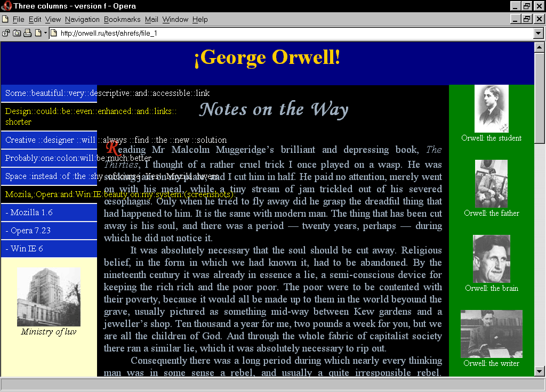546x392 pixels.
Task: Click the camera-shaped image toggle icon
Action: (17, 33)
